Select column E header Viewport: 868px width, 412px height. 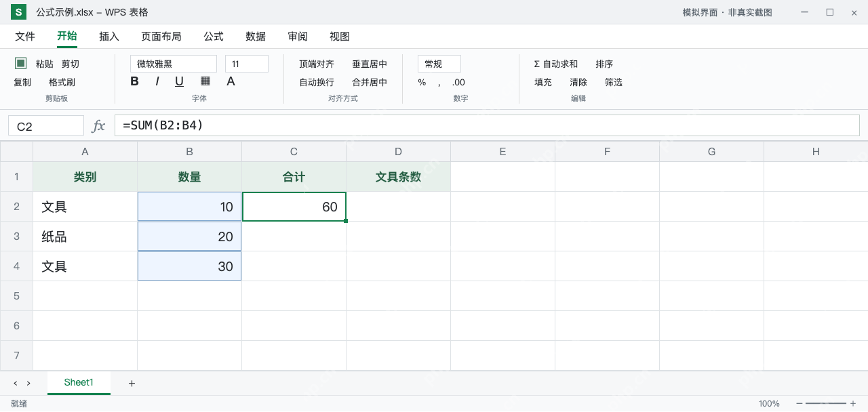(503, 151)
